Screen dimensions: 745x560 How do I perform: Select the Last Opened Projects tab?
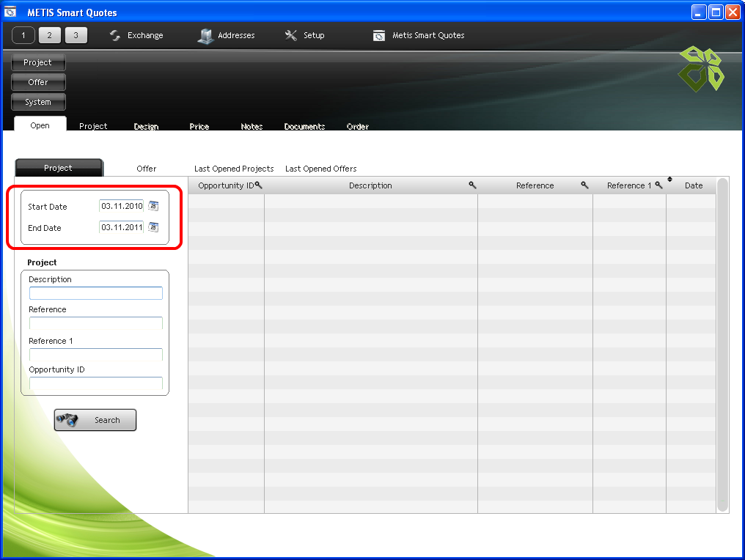pos(234,169)
